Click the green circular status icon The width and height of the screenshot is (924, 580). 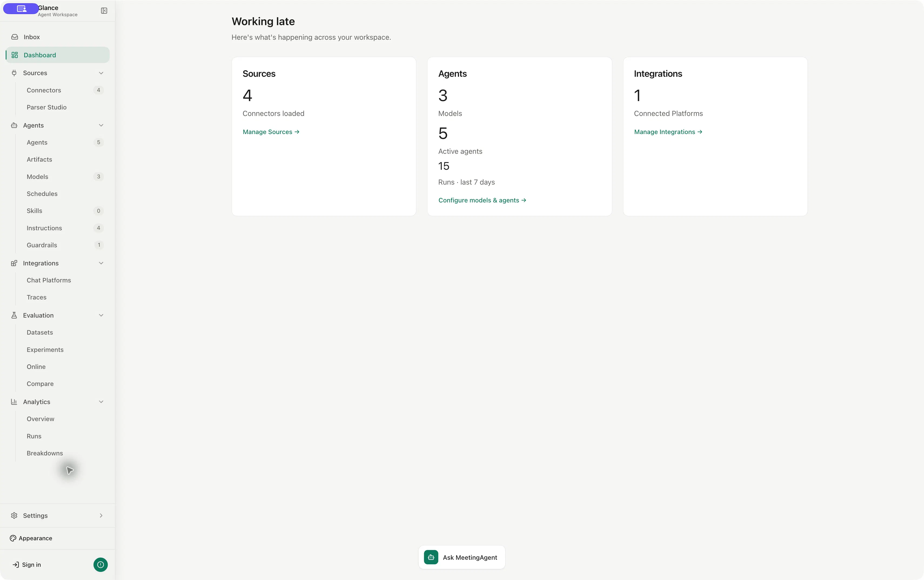[101, 565]
